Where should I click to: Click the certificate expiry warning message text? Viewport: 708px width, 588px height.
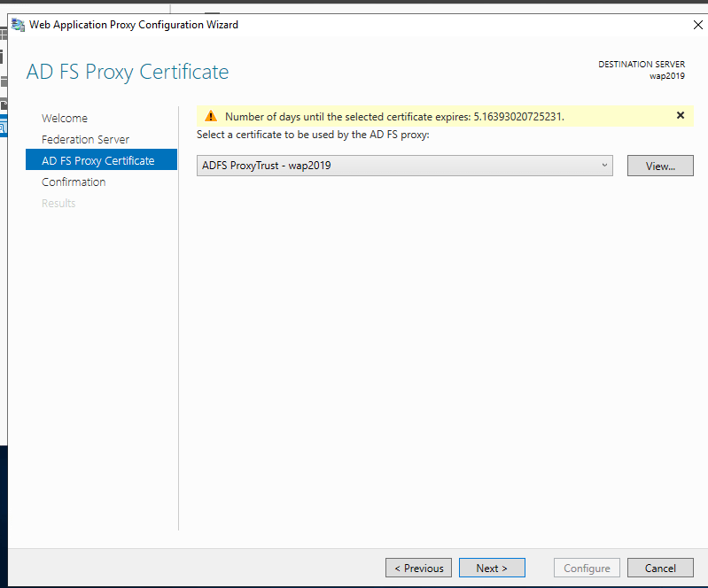pyautogui.click(x=394, y=116)
